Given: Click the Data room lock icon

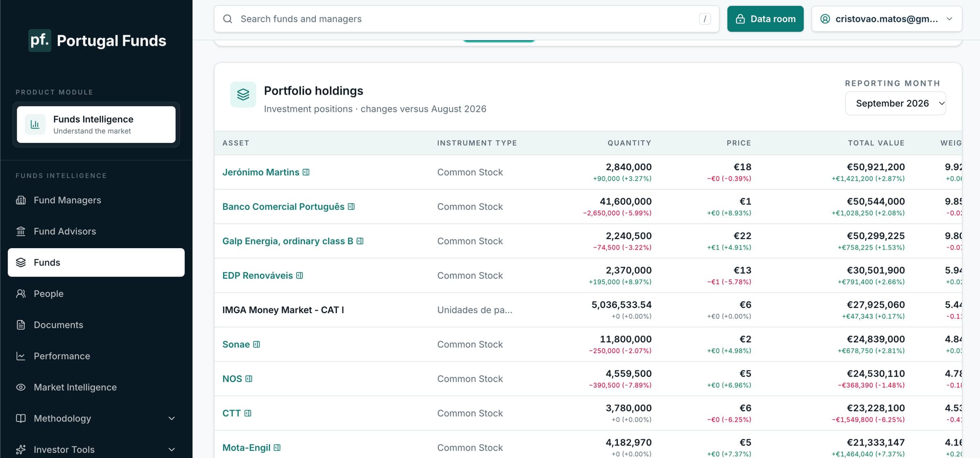Looking at the screenshot, I should click(x=740, y=19).
